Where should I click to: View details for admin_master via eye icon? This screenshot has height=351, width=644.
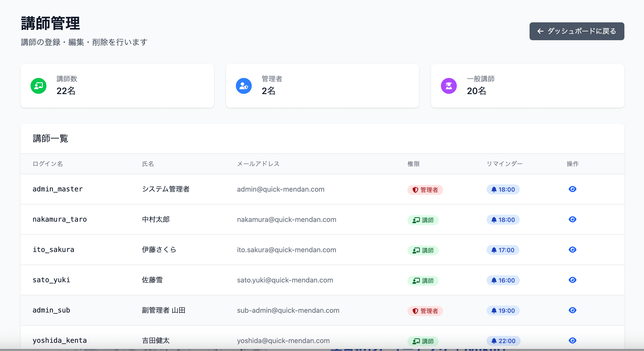click(572, 189)
